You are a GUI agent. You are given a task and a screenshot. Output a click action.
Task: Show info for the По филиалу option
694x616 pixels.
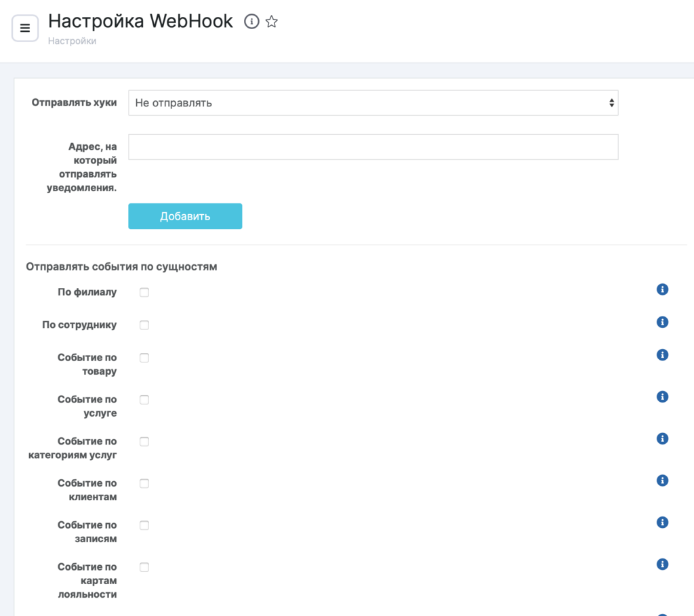[x=662, y=289]
